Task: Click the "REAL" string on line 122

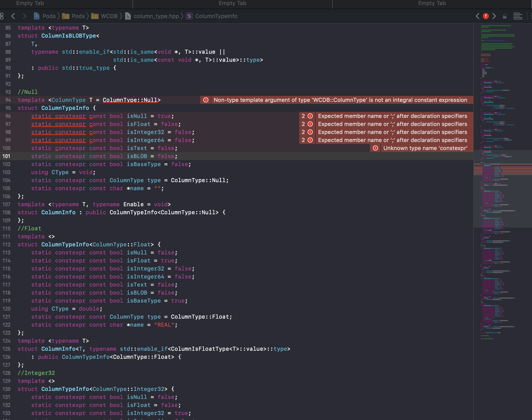Action: point(164,325)
